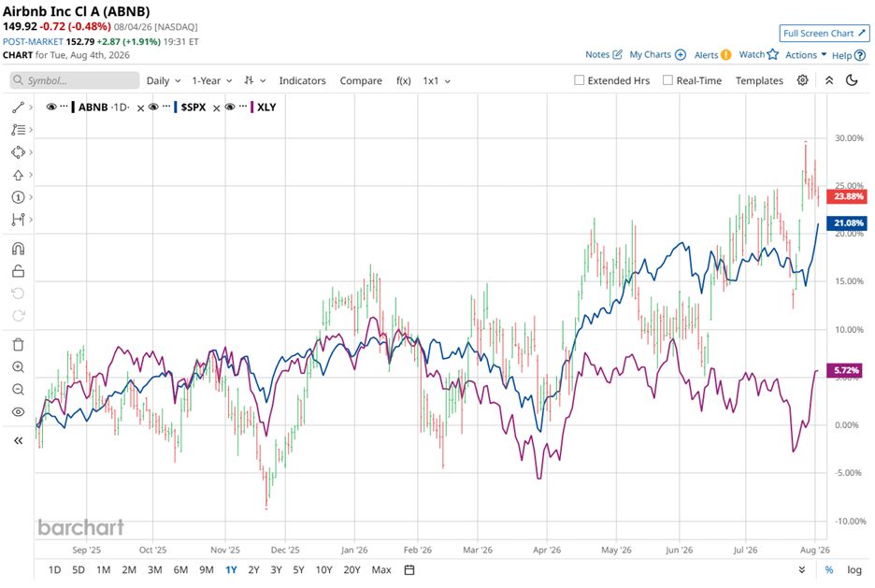Open ABNB series options ellipsis

click(65, 107)
